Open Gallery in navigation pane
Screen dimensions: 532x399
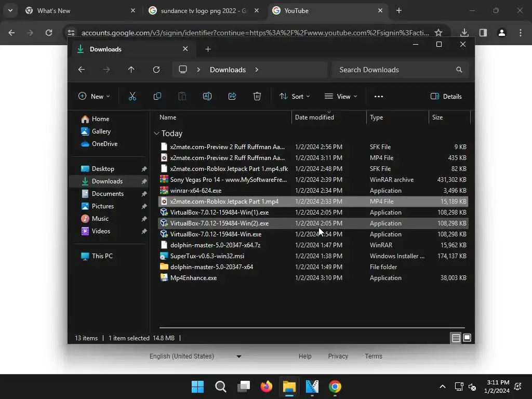tap(101, 131)
